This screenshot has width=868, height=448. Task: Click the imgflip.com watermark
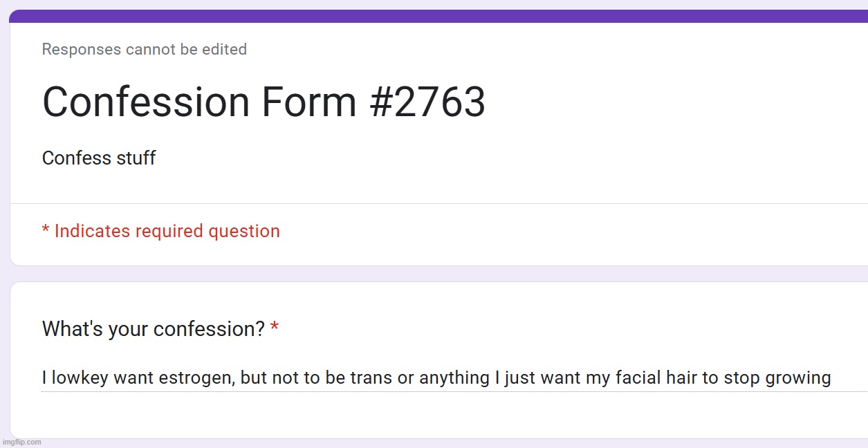click(x=21, y=442)
